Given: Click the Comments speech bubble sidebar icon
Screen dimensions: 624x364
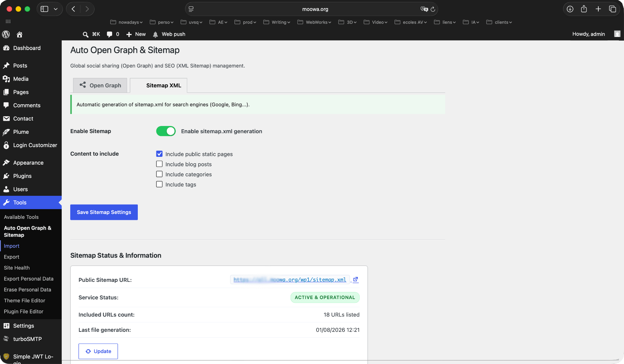Looking at the screenshot, I should point(6,105).
